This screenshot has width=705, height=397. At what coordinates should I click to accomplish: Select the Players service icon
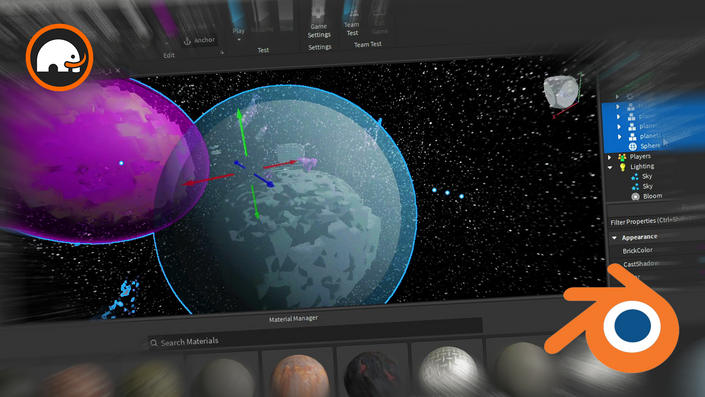point(622,157)
